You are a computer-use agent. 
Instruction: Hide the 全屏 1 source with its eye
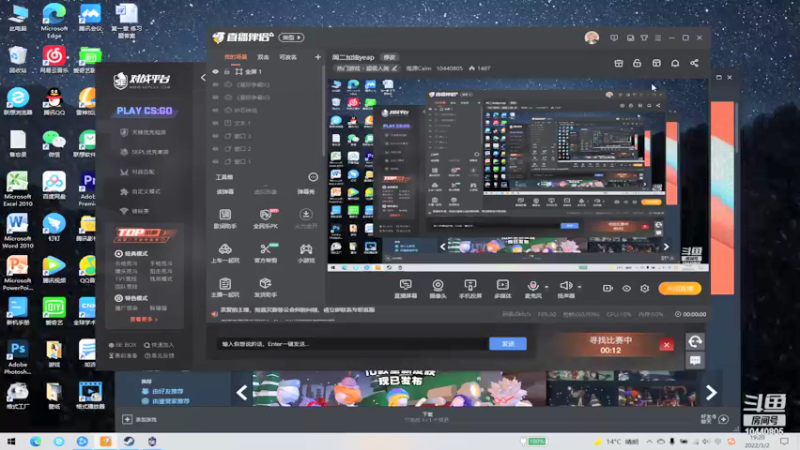pos(215,72)
